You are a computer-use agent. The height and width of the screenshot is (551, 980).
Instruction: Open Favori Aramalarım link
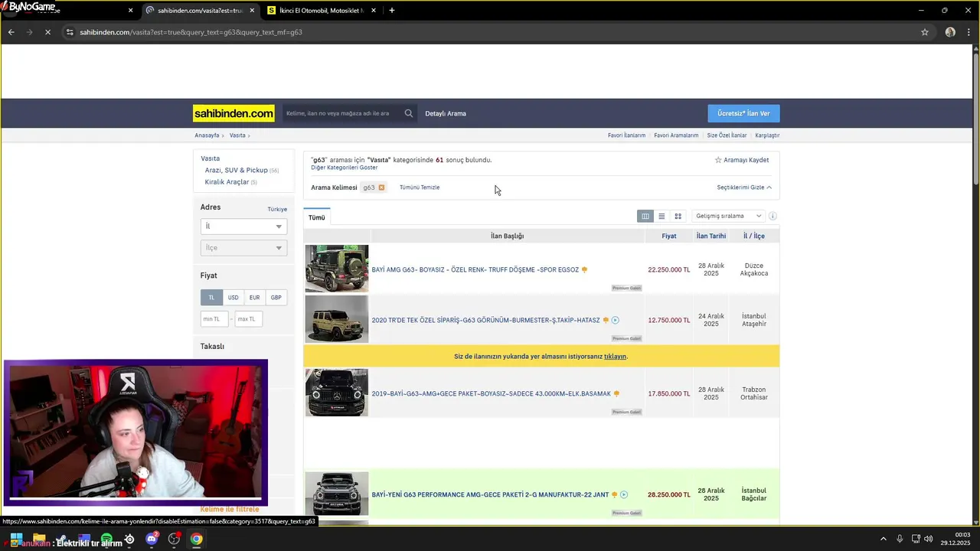[676, 135]
